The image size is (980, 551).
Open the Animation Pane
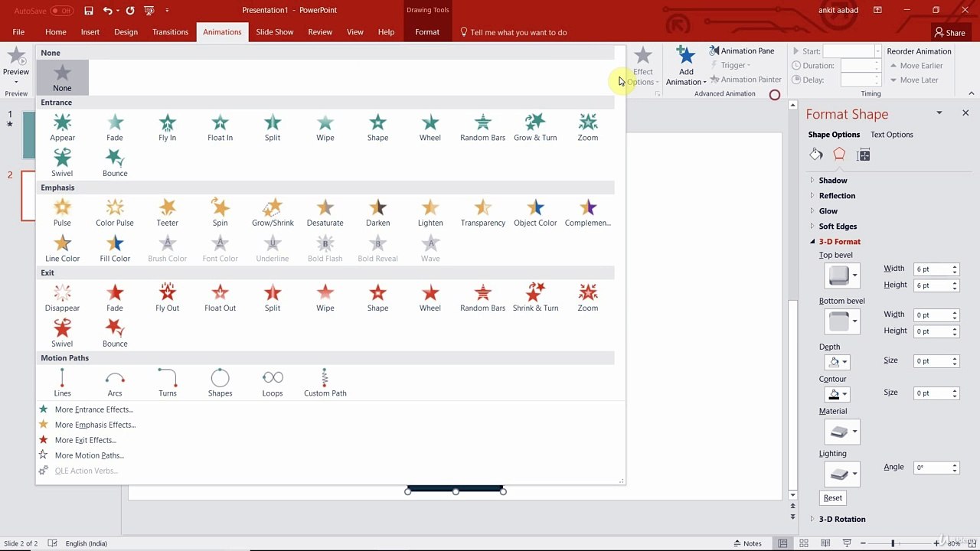[x=742, y=51]
